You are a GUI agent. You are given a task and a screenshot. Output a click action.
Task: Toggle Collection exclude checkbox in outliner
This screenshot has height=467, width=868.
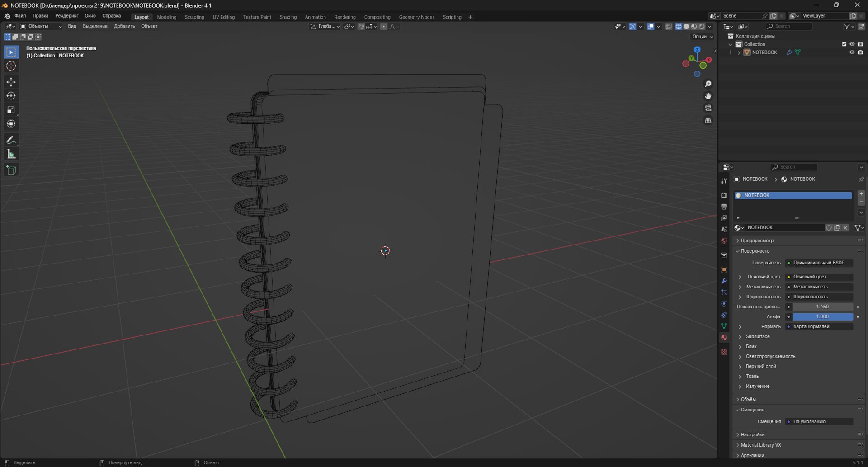(844, 44)
